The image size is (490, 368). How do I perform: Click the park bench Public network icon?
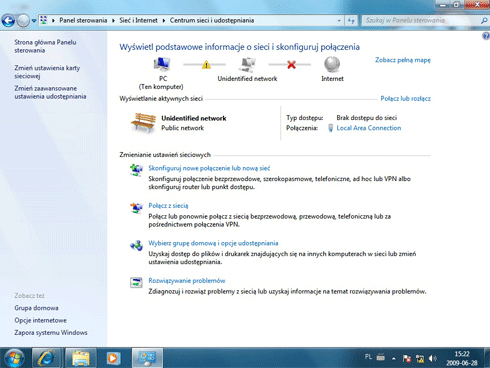point(143,123)
